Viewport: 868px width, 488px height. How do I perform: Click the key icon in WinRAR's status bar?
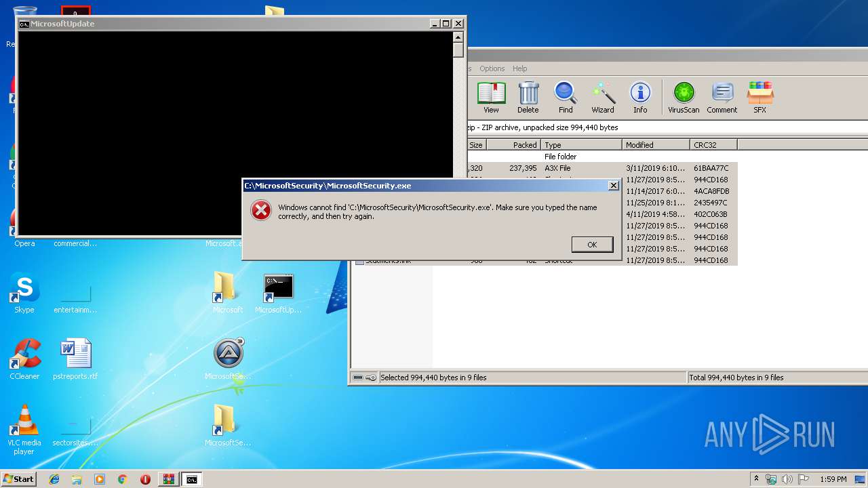click(x=371, y=378)
